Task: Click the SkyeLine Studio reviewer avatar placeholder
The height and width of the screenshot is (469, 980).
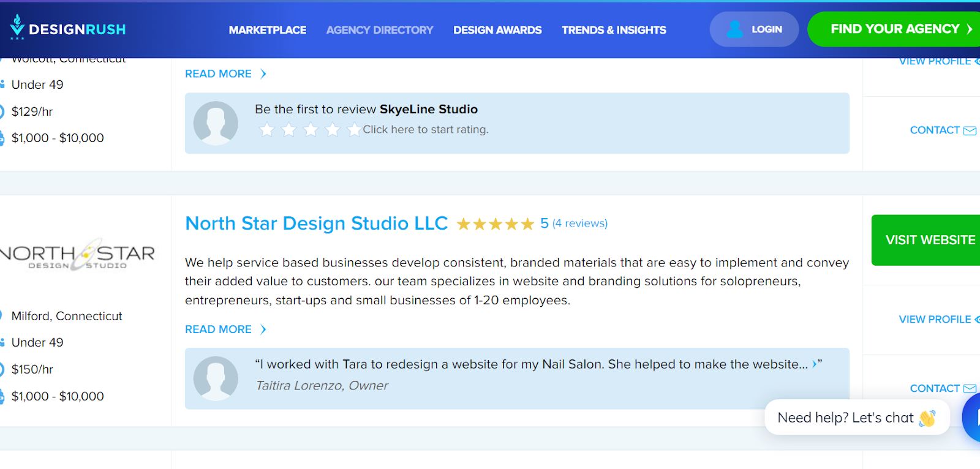Action: tap(216, 123)
